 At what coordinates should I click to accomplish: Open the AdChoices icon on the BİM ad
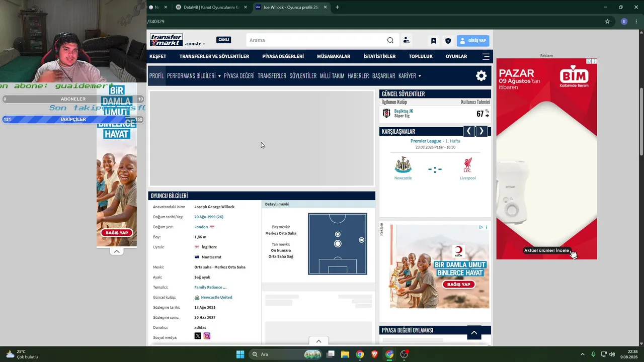pos(589,61)
